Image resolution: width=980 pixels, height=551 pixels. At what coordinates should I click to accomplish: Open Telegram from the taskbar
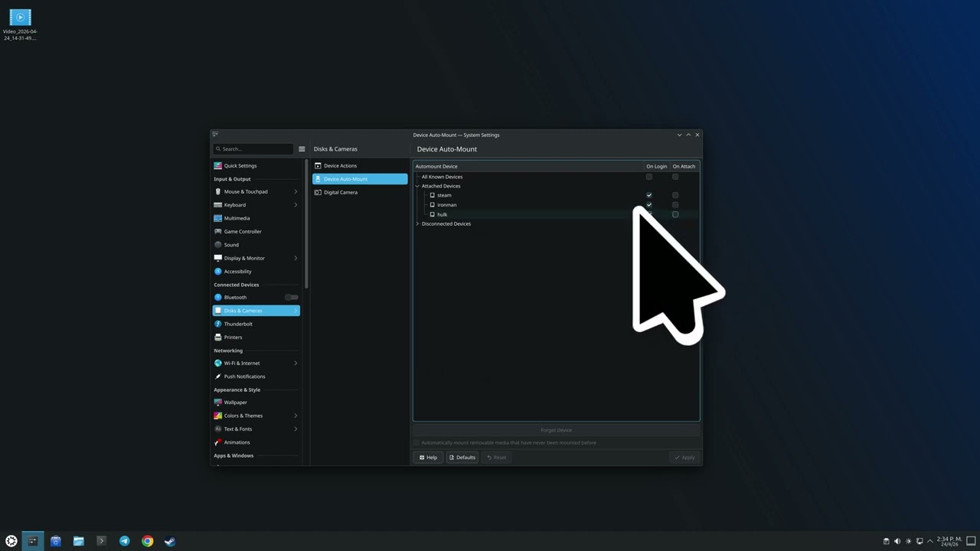coord(124,541)
